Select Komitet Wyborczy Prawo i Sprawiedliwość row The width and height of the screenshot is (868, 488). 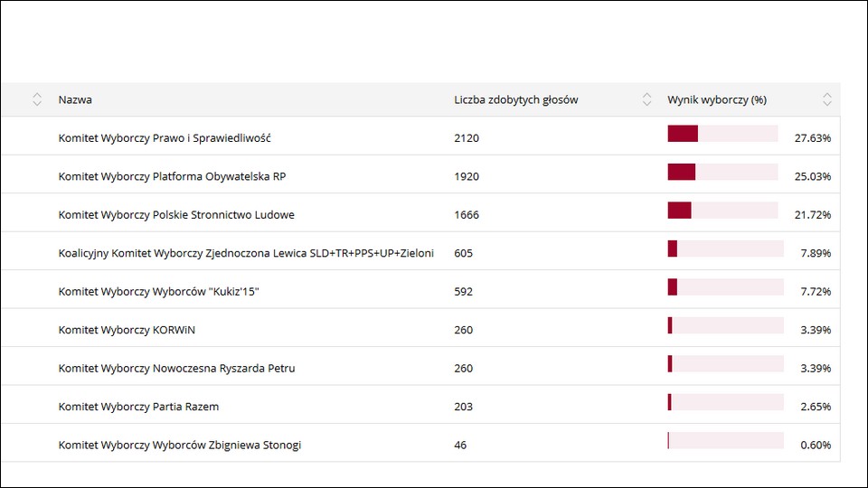point(165,138)
